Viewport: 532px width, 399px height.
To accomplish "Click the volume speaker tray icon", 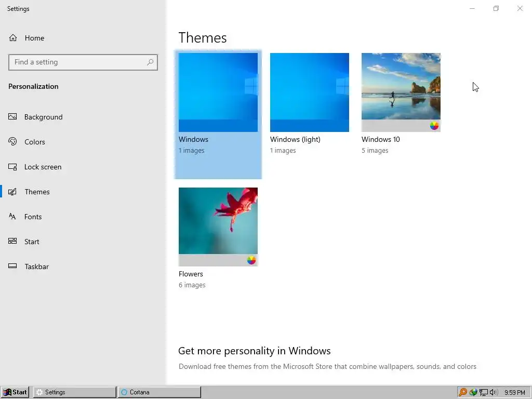I will point(494,392).
